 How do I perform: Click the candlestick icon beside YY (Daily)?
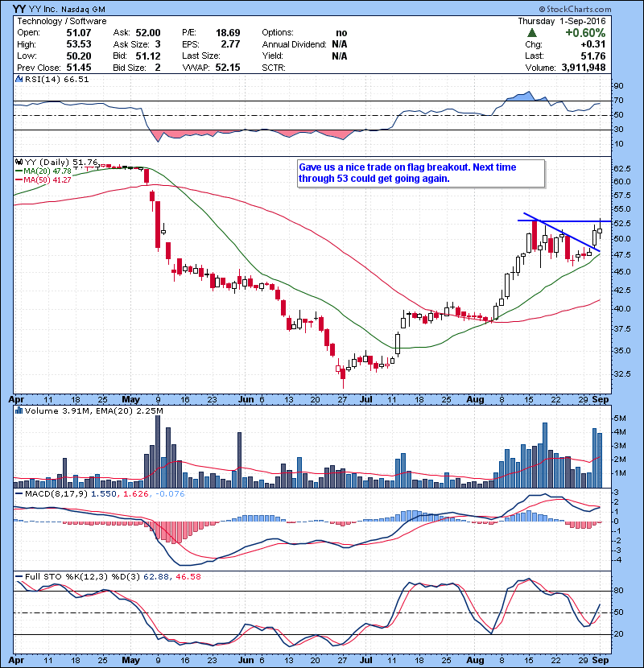(19, 162)
